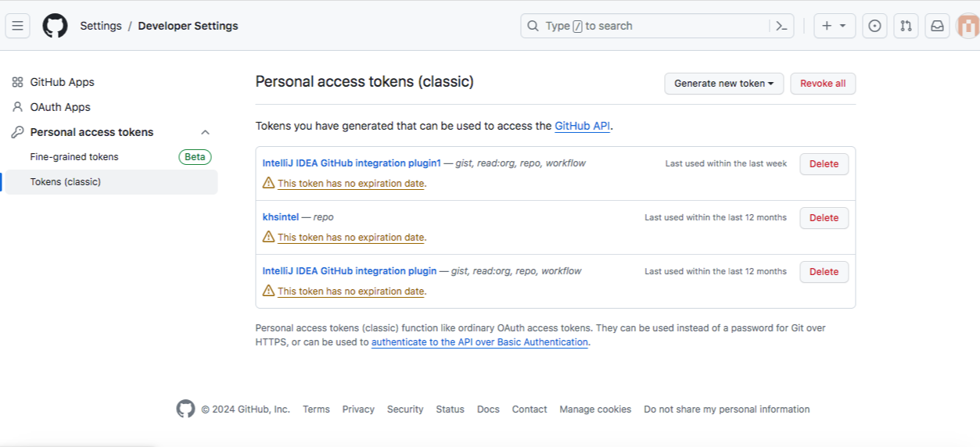The width and height of the screenshot is (980, 447).
Task: Open the hamburger navigation menu
Action: [18, 26]
